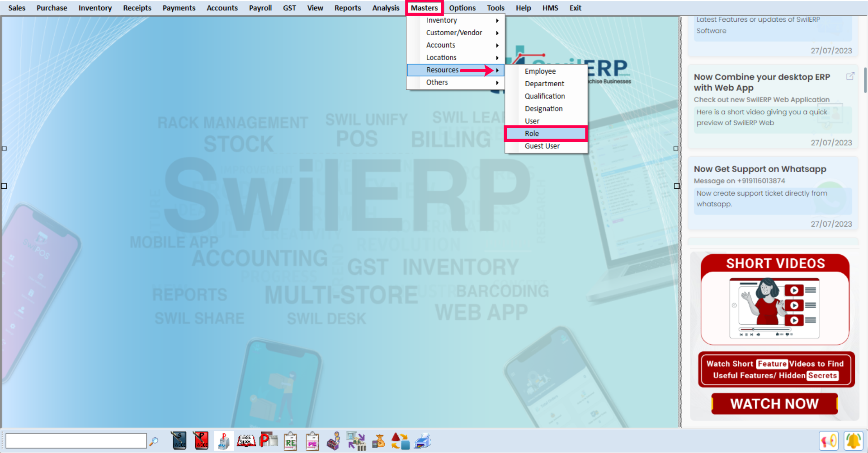Open the Reports menu

point(348,8)
